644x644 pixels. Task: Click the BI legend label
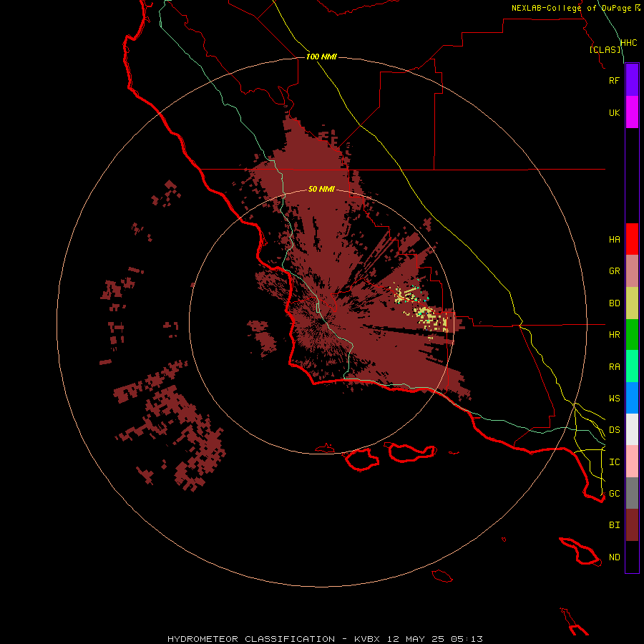click(614, 525)
